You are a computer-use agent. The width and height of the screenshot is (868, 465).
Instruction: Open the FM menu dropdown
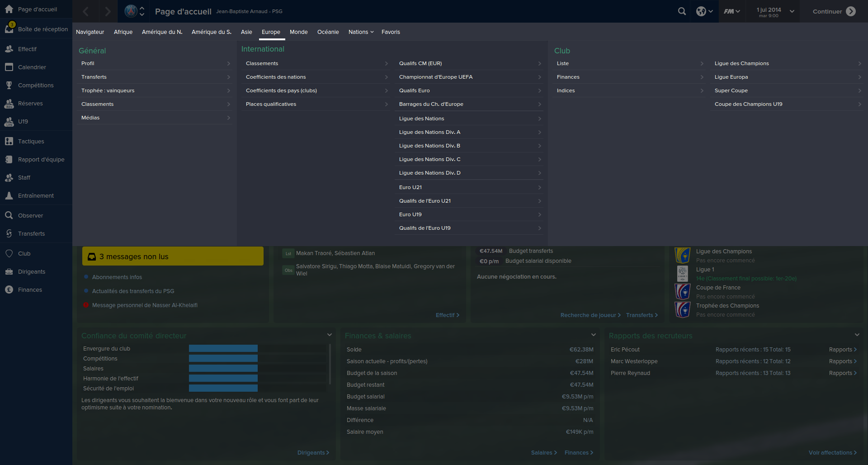pos(732,11)
